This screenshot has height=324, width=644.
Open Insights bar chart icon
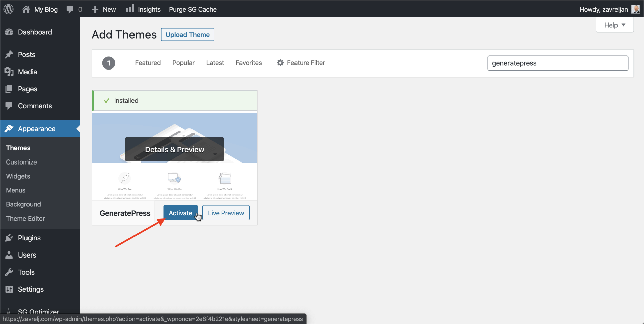tap(130, 9)
